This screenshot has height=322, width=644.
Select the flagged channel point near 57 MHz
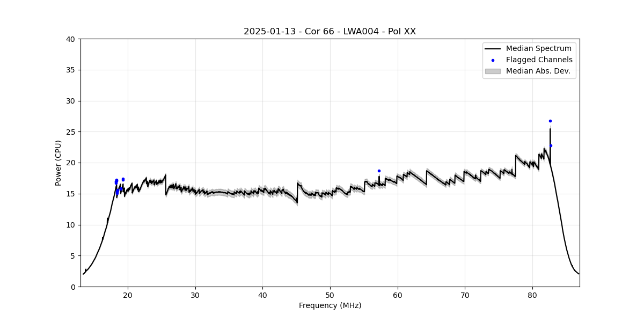pyautogui.click(x=379, y=171)
